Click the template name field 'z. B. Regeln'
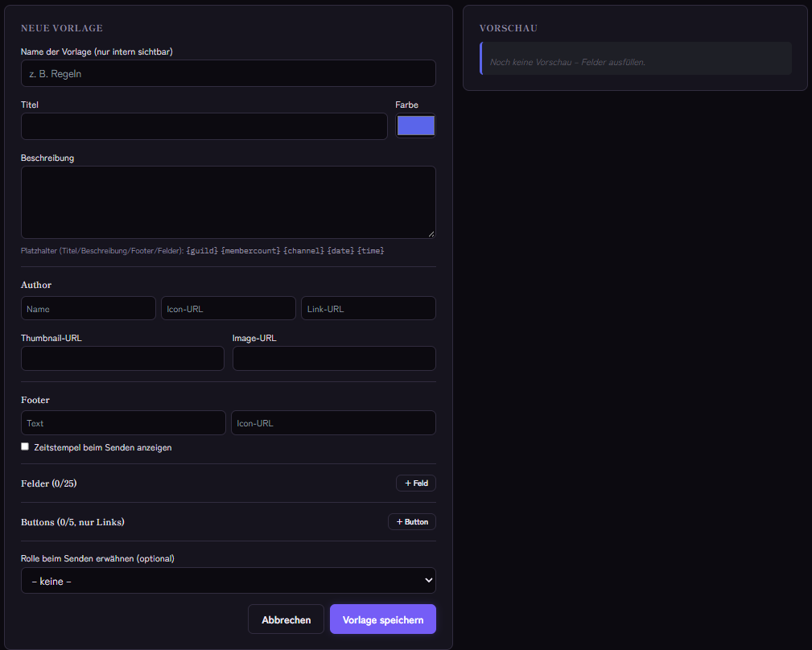The image size is (812, 650). 229,73
